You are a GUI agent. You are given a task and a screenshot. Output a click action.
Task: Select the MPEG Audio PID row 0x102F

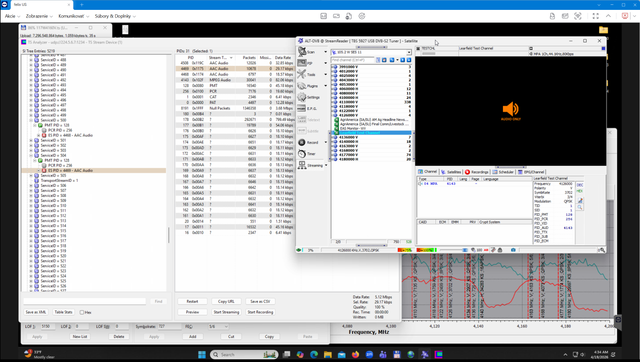[x=235, y=80]
